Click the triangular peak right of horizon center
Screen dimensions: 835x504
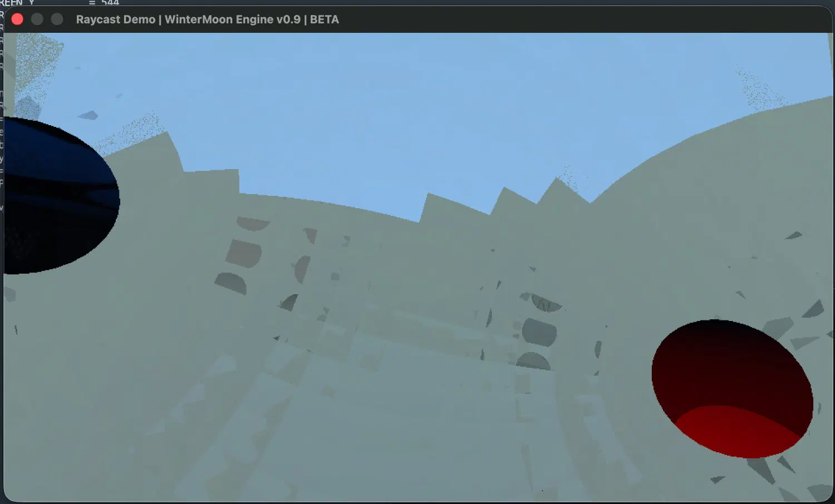coord(557,189)
